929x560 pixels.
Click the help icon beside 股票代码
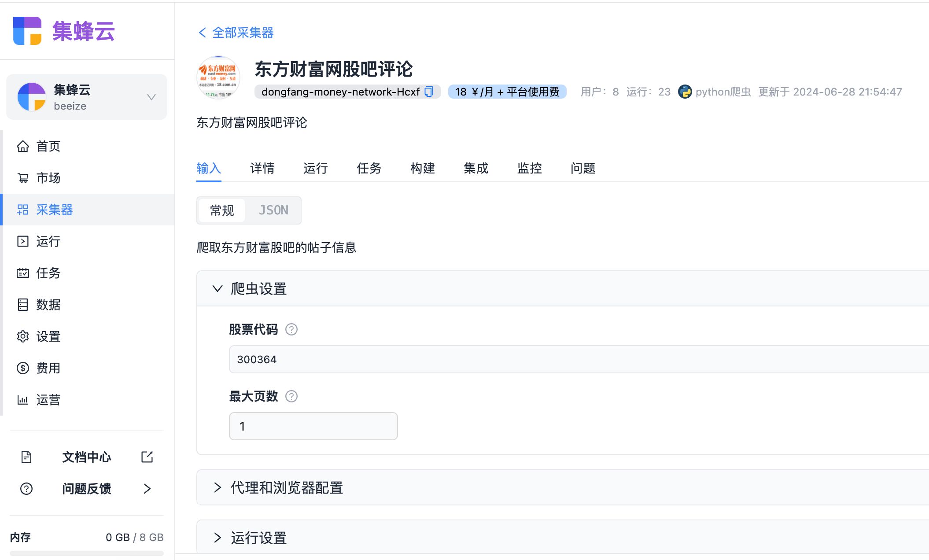point(291,329)
